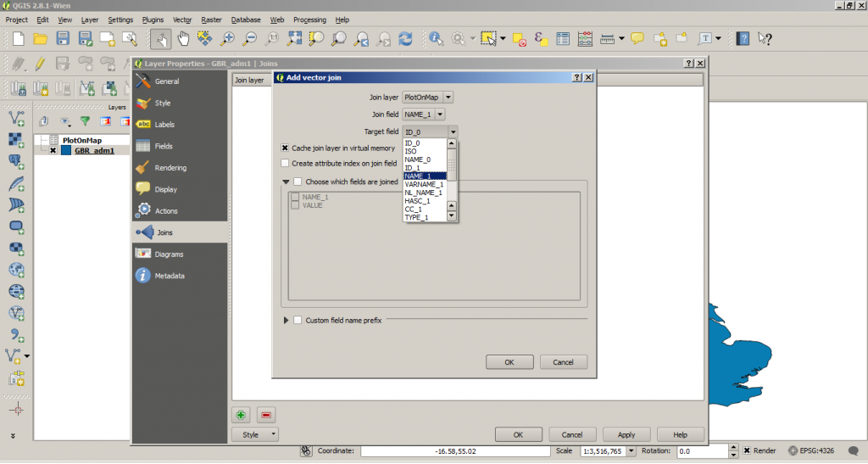Select the PlotOnMap layer in Layers panel

(x=82, y=141)
